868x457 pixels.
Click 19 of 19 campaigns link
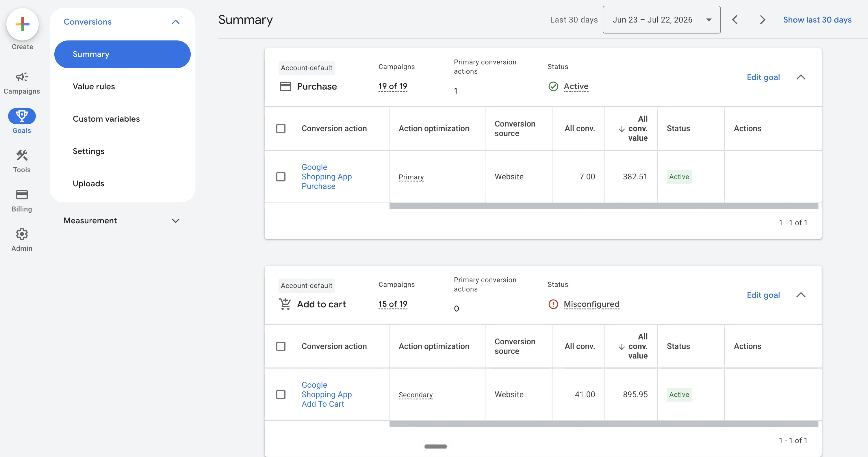(x=393, y=86)
